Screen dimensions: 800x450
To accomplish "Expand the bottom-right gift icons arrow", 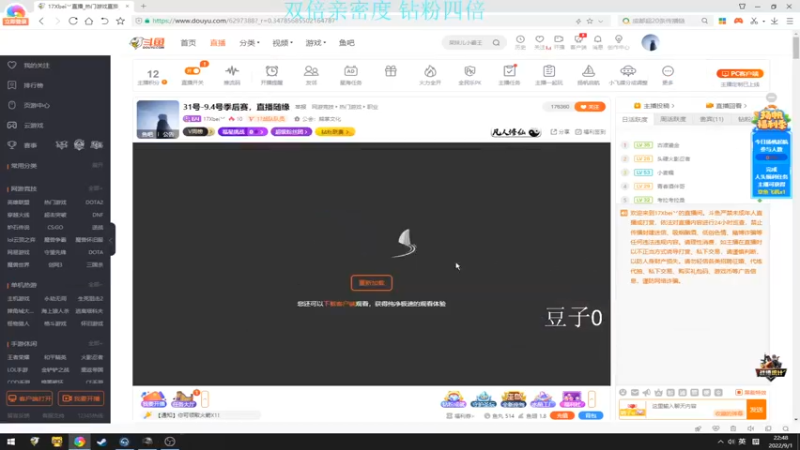I will click(591, 399).
